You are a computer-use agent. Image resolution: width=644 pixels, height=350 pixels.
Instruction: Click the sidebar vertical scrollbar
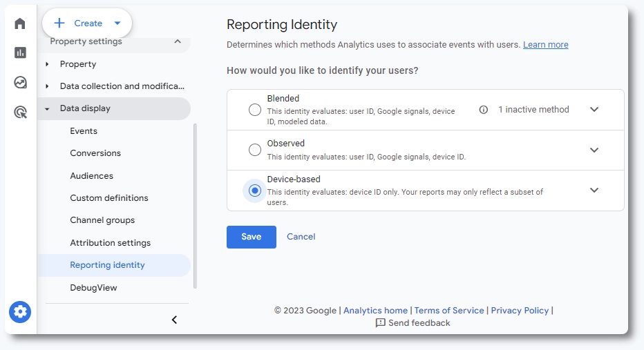tap(196, 206)
